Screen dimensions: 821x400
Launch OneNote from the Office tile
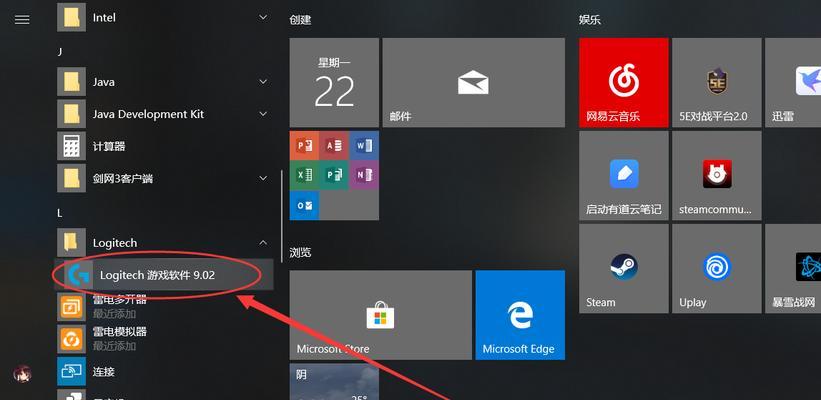(364, 175)
